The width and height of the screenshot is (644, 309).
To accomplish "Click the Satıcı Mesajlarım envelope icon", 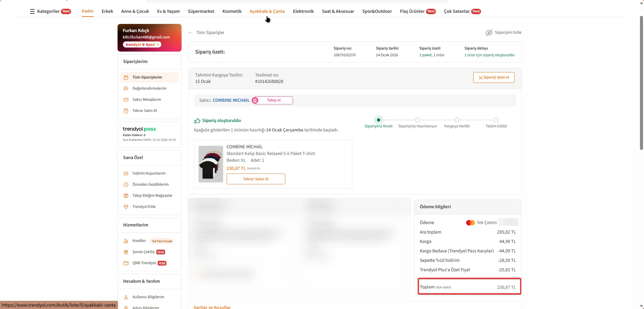I will (126, 100).
